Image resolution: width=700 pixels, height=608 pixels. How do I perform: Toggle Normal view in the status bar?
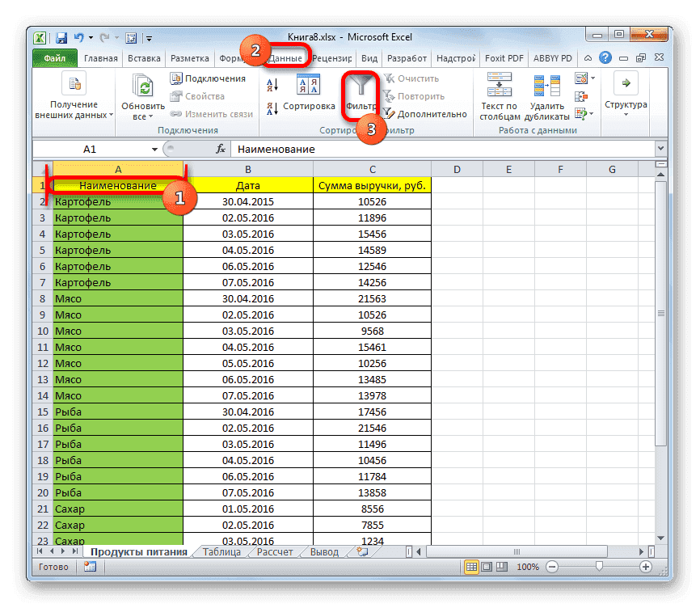[472, 567]
